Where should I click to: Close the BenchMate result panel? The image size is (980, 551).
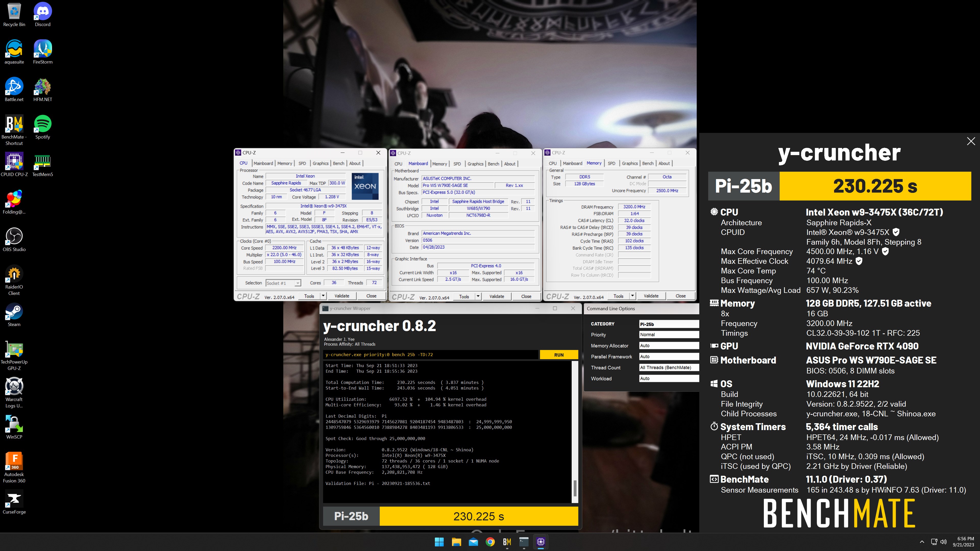tap(971, 141)
